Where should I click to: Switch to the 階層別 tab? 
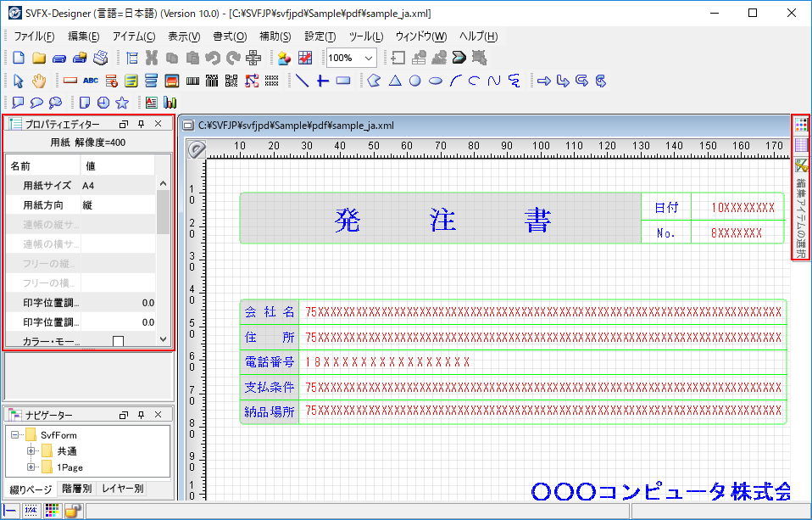point(76,489)
